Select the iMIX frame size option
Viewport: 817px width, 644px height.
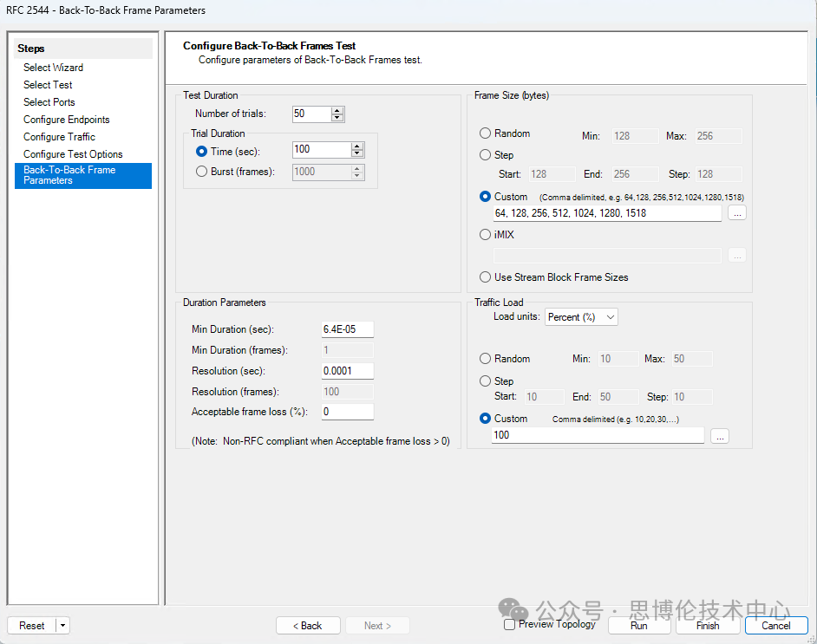click(x=486, y=234)
